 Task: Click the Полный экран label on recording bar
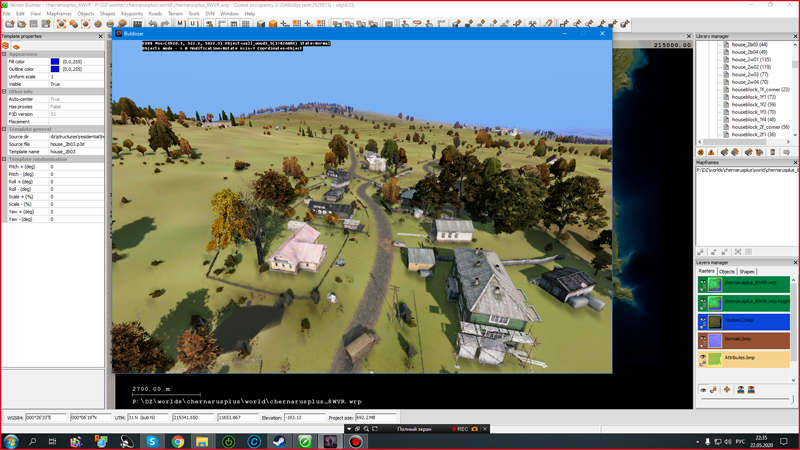pos(414,429)
